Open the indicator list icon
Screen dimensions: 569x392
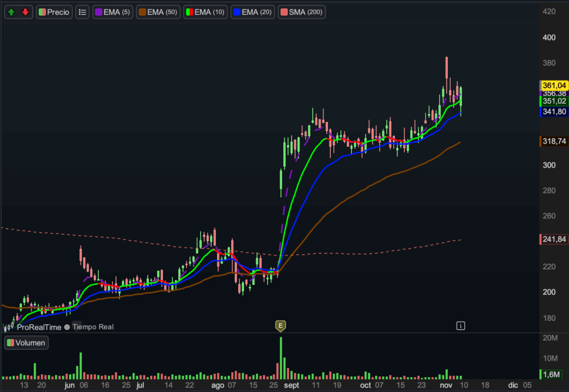[82, 12]
